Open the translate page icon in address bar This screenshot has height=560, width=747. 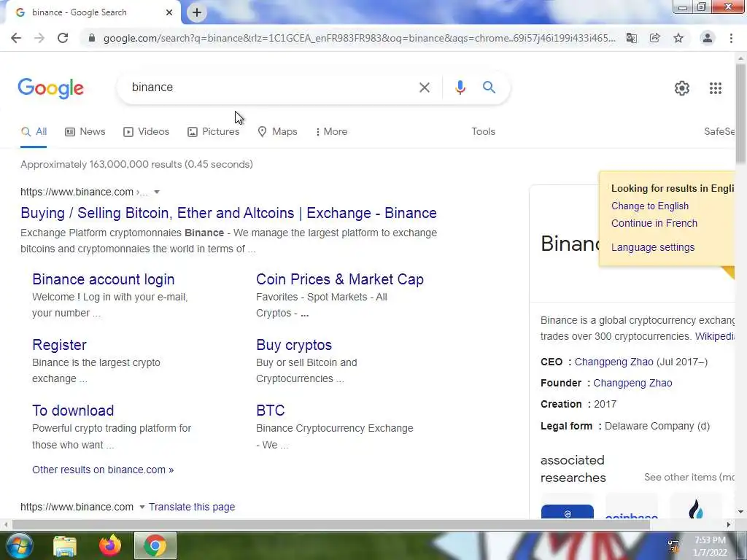click(x=632, y=38)
